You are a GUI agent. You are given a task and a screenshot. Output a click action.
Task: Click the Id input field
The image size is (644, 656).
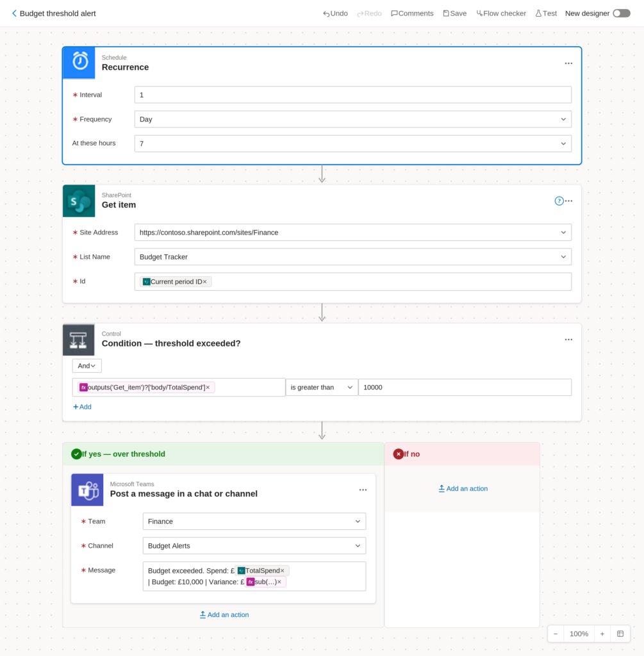352,282
